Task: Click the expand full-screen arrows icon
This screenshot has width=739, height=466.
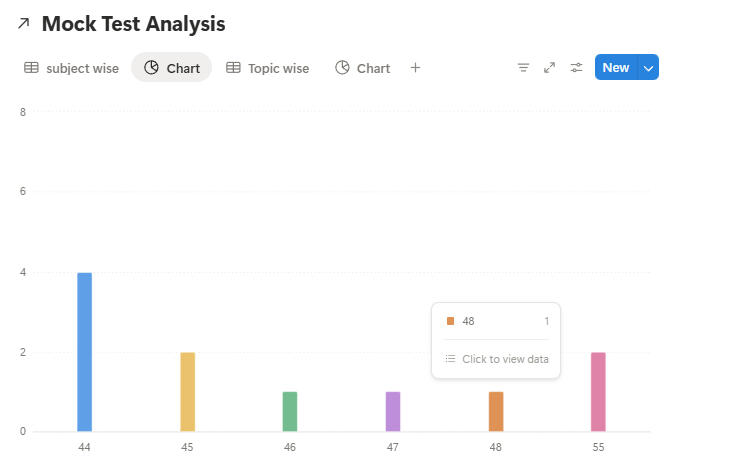Action: (549, 68)
